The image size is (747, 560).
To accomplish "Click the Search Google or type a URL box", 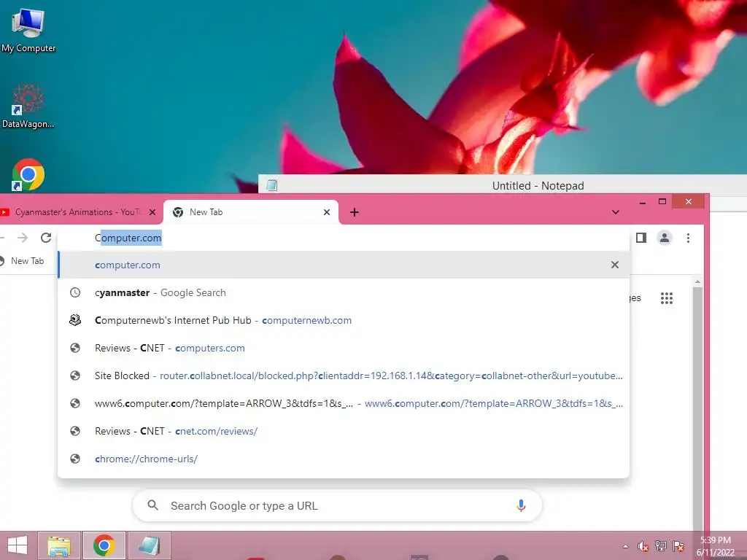I will [x=337, y=505].
